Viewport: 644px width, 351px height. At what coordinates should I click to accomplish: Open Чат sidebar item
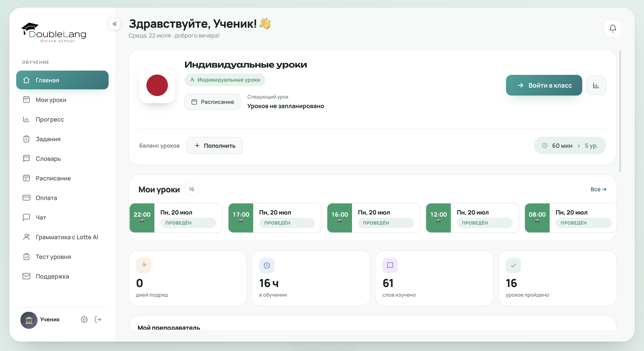point(62,217)
